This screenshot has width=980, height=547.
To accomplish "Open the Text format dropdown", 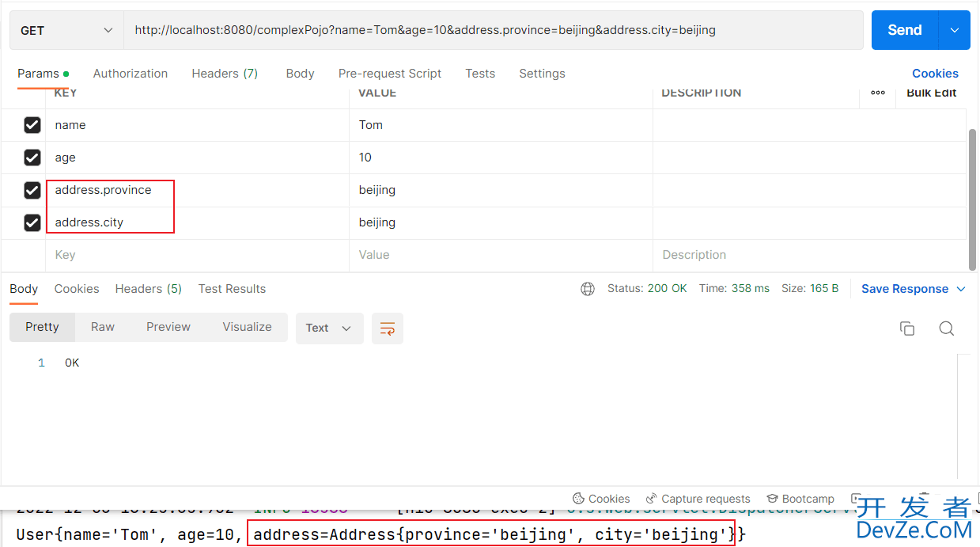I will click(x=329, y=328).
